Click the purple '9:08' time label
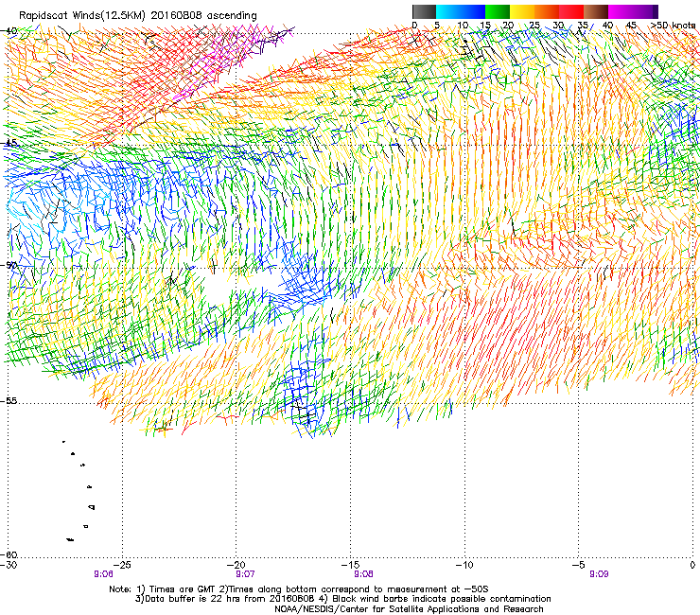The width and height of the screenshot is (700, 615). [364, 574]
